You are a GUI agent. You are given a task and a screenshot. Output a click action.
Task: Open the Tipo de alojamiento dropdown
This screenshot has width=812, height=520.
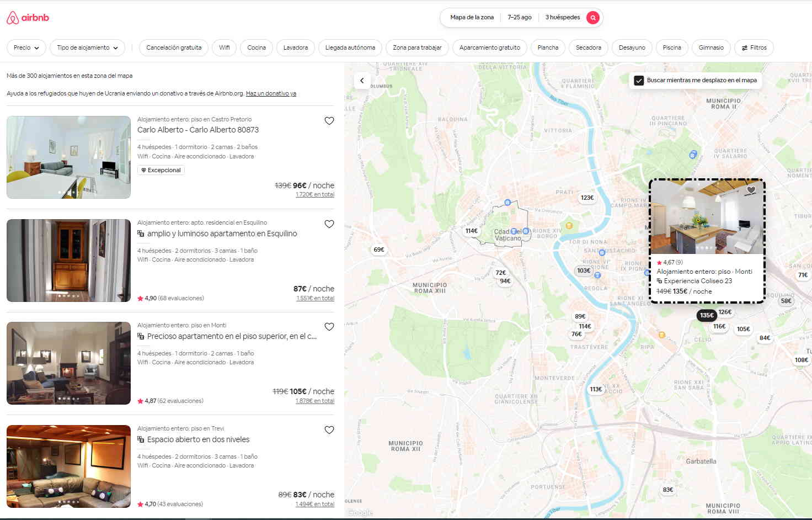(x=87, y=47)
